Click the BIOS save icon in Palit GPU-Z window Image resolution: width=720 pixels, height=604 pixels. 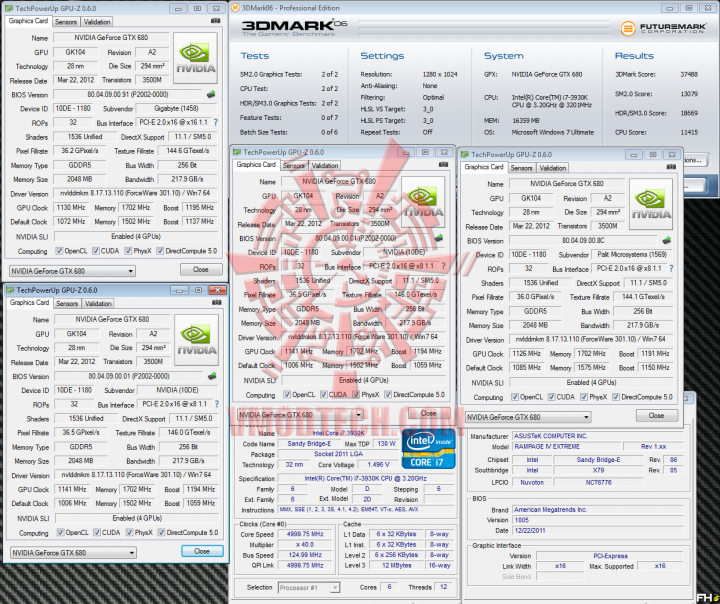click(666, 240)
